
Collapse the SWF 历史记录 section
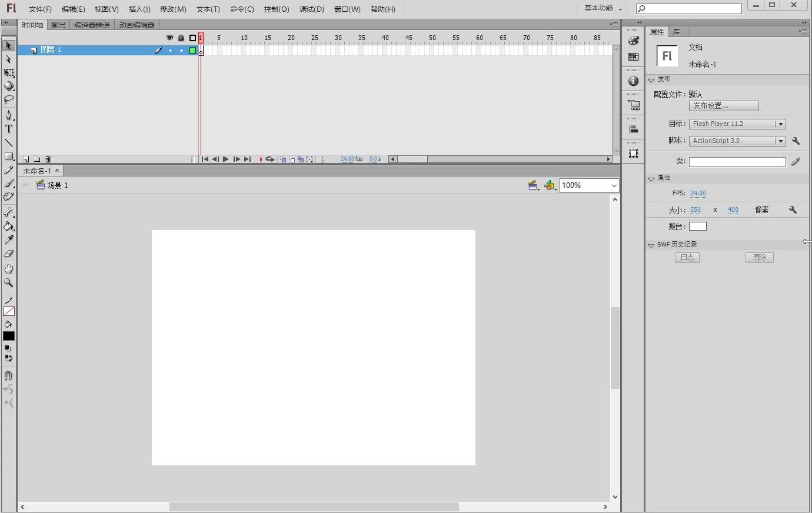coord(651,245)
